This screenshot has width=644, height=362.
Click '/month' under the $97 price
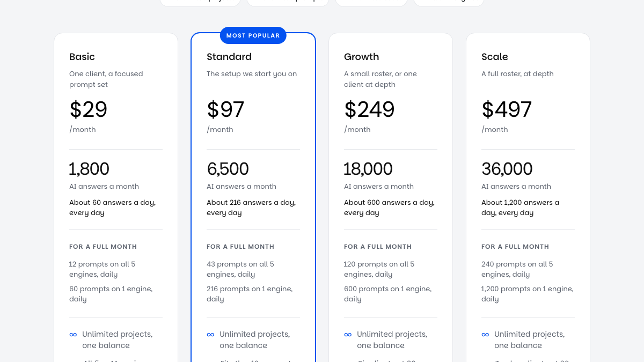click(220, 130)
